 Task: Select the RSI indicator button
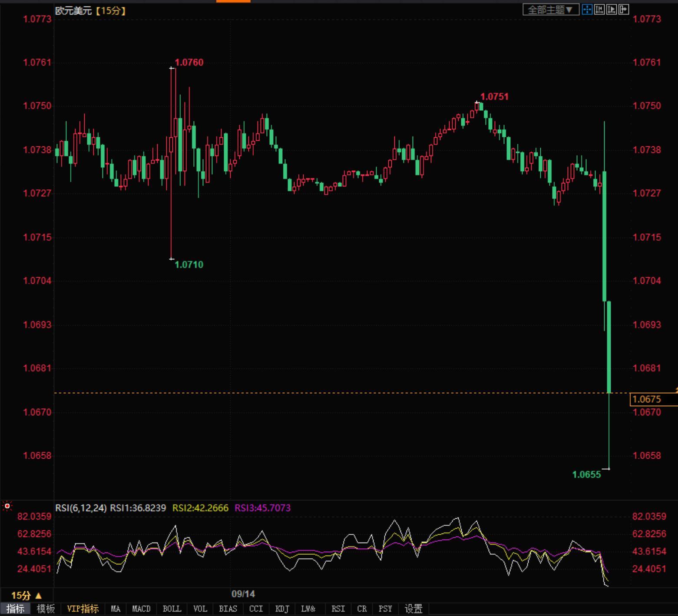point(338,609)
